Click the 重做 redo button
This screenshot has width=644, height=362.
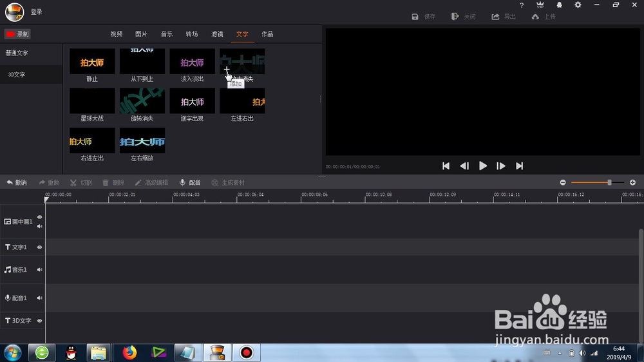point(50,182)
